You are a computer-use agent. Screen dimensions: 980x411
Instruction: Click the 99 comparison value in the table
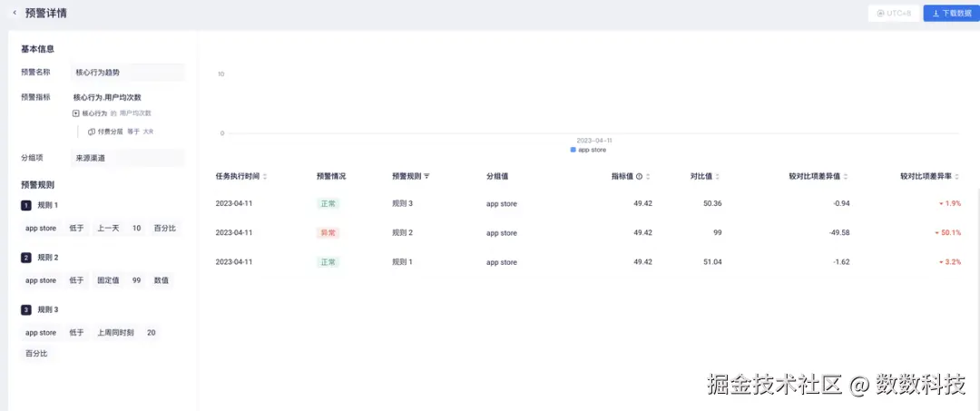(x=717, y=233)
